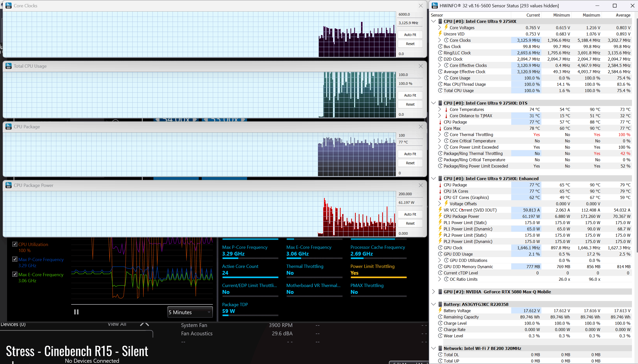Click the thermometer icon beside CPU IA Cores
Image resolution: width=638 pixels, height=364 pixels.
point(440,191)
